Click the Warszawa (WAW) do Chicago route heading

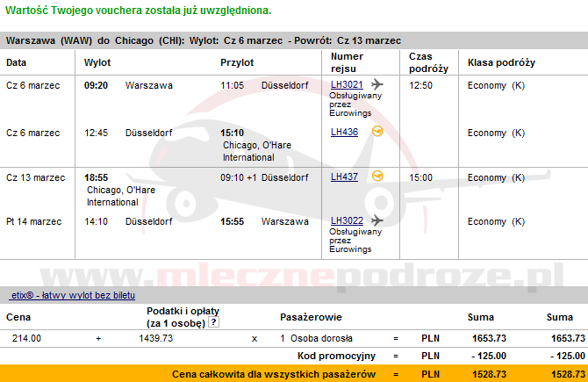(204, 40)
